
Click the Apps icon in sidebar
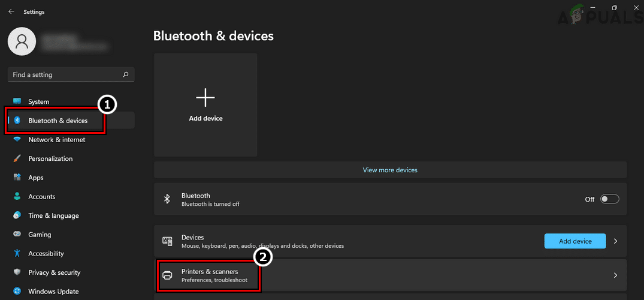(17, 178)
